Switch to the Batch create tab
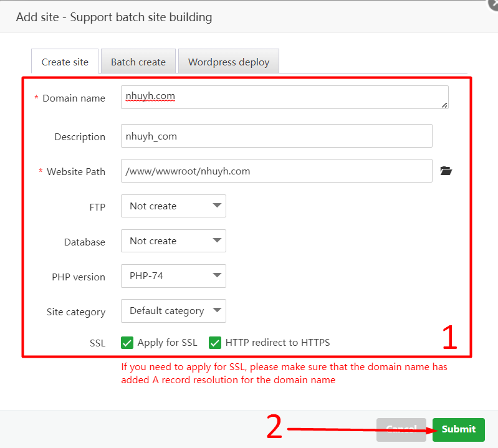The height and width of the screenshot is (448, 498). [x=138, y=62]
